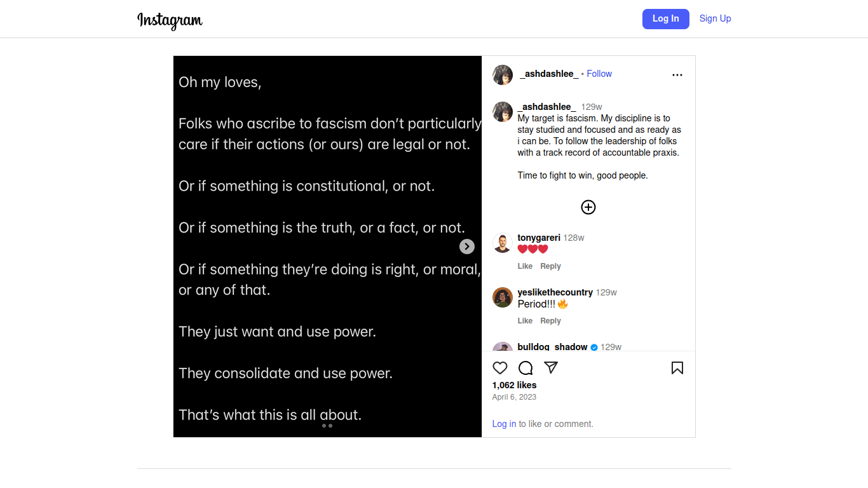
Task: Click the 1,062 likes count
Action: pos(514,385)
